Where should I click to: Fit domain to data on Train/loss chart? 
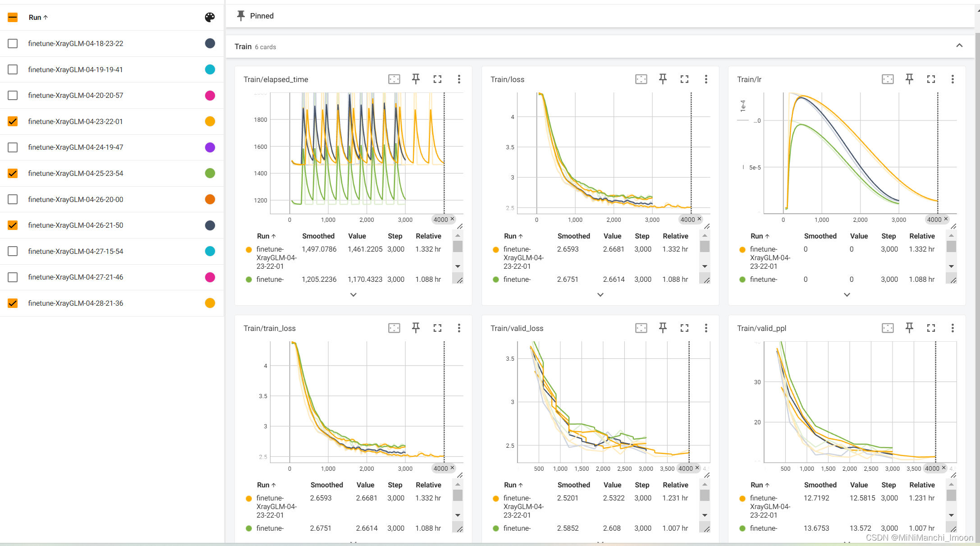[x=641, y=79]
